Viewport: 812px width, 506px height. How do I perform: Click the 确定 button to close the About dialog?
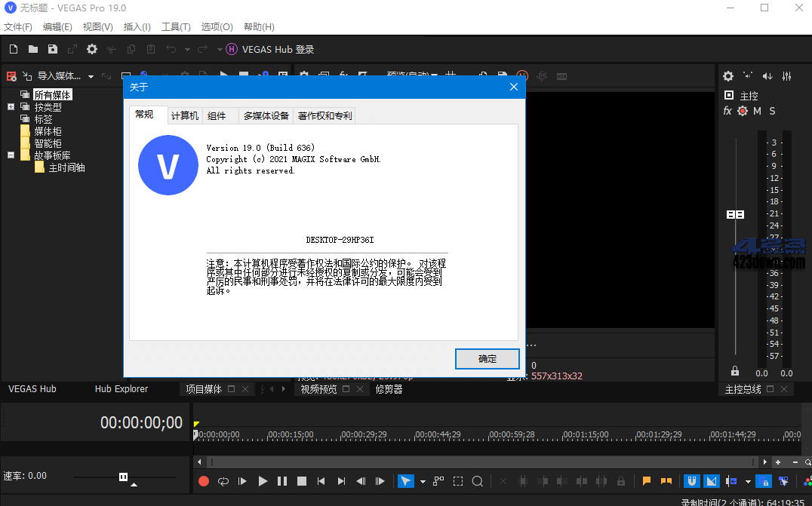487,359
